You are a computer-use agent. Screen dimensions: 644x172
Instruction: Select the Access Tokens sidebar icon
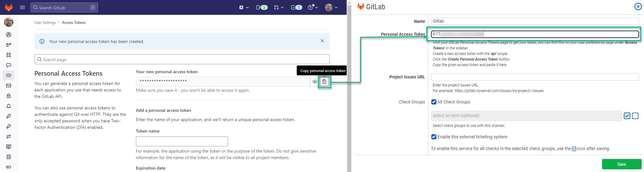[x=9, y=75]
